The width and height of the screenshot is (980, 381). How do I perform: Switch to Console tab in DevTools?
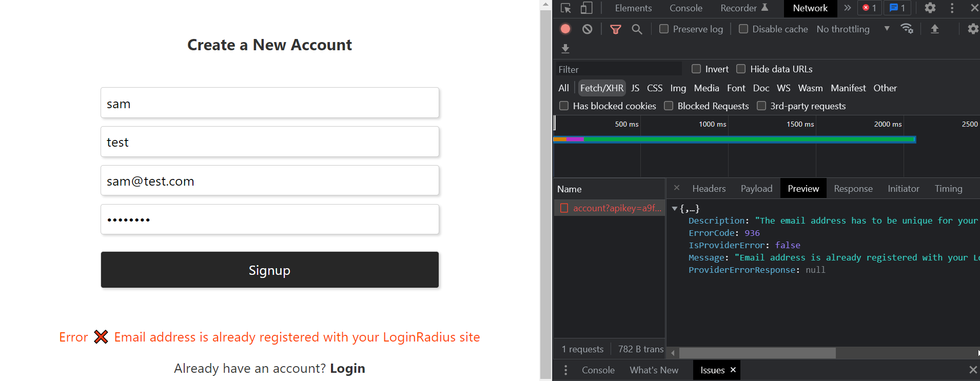pos(686,8)
